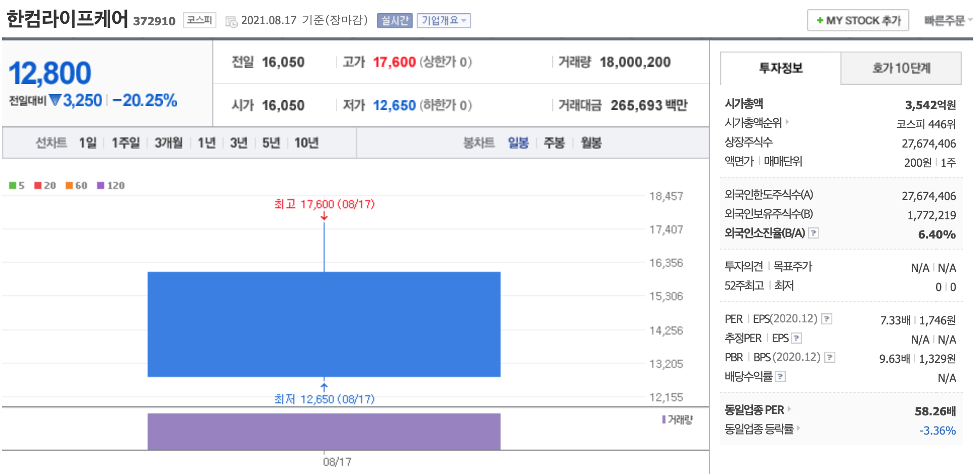Click the 최저 12,650 (08/17) annotation
Screen dimensions: 980x474
click(x=324, y=399)
